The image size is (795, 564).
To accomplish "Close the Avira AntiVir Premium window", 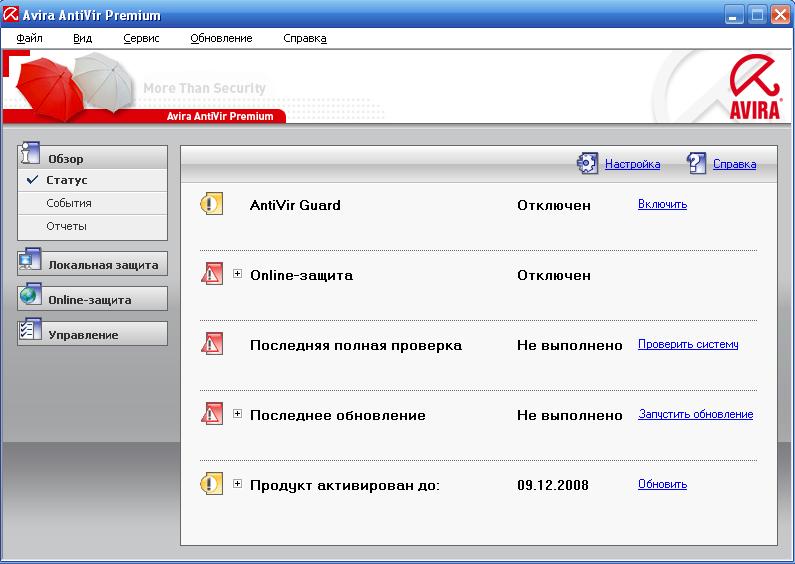I will [x=780, y=15].
